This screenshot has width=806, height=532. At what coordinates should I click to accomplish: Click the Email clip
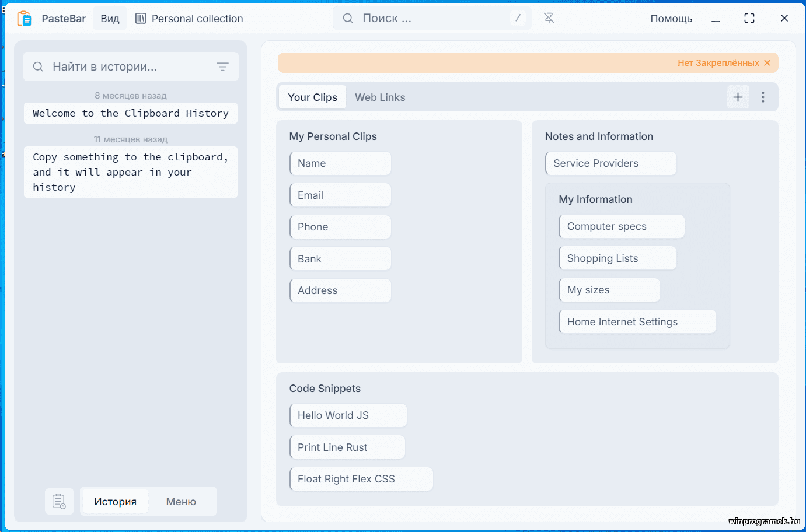(x=340, y=195)
